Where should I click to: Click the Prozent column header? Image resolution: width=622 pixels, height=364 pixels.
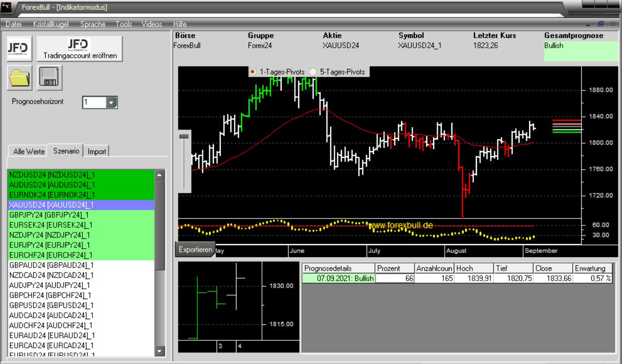(x=395, y=269)
